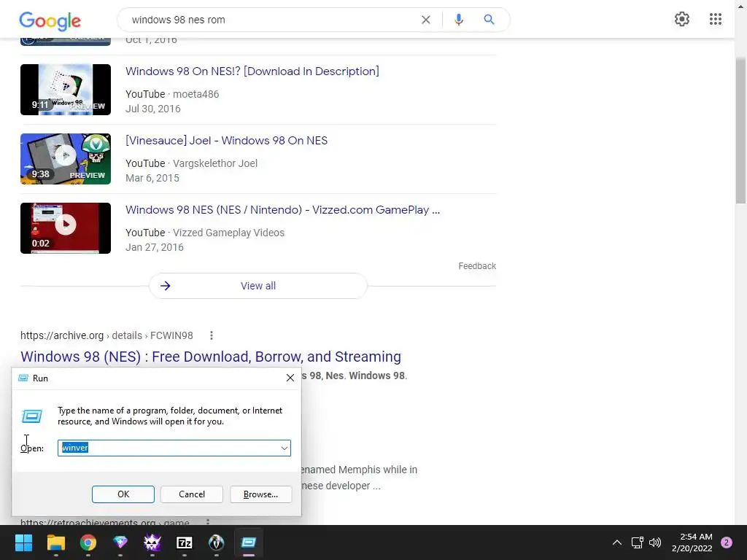Screen dimensions: 747x560
Task: Click OK in the Run dialog
Action: (x=123, y=494)
